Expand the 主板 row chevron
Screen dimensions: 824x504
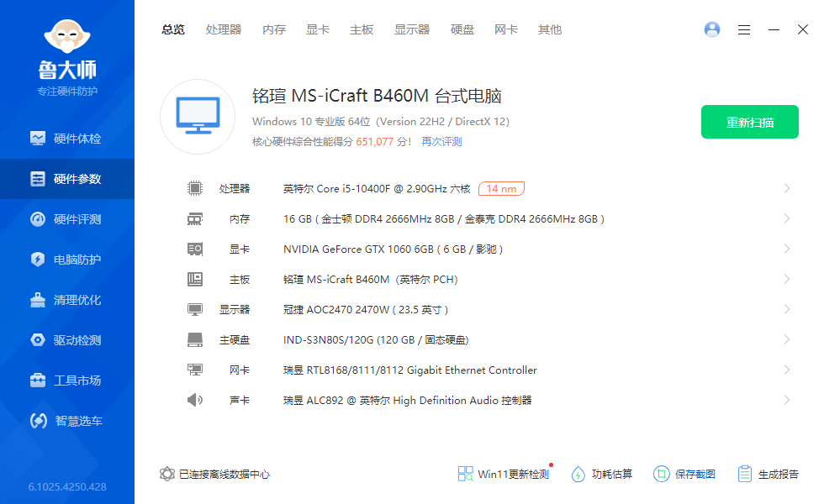click(787, 279)
